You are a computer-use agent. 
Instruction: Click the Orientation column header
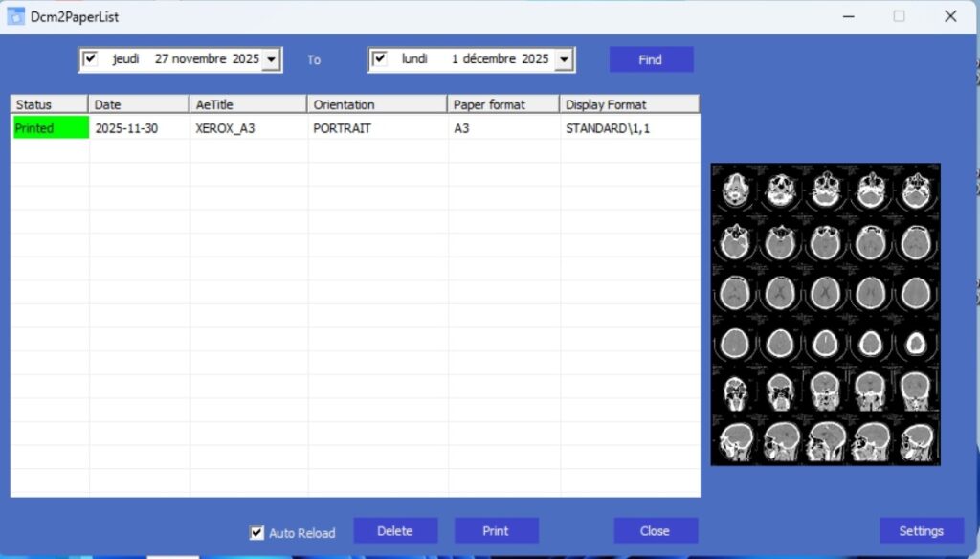[377, 104]
